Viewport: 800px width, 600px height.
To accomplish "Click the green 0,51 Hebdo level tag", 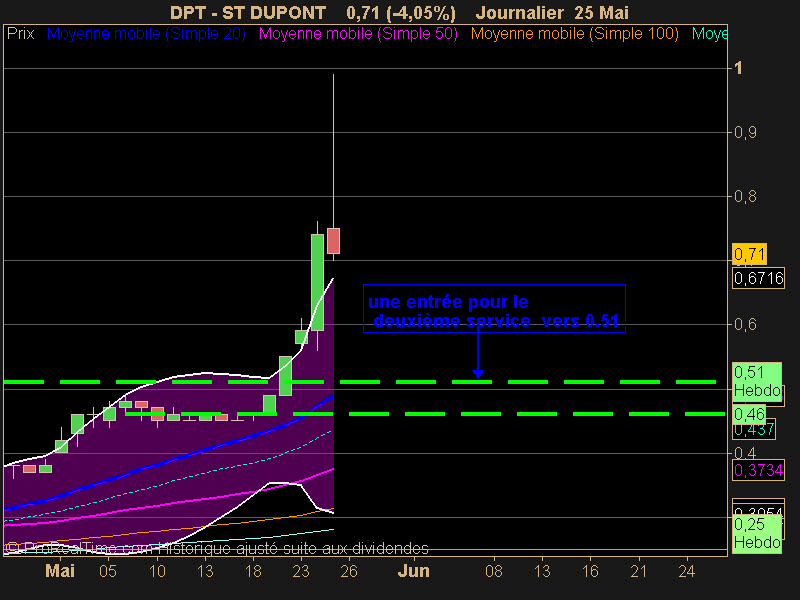I will point(757,382).
